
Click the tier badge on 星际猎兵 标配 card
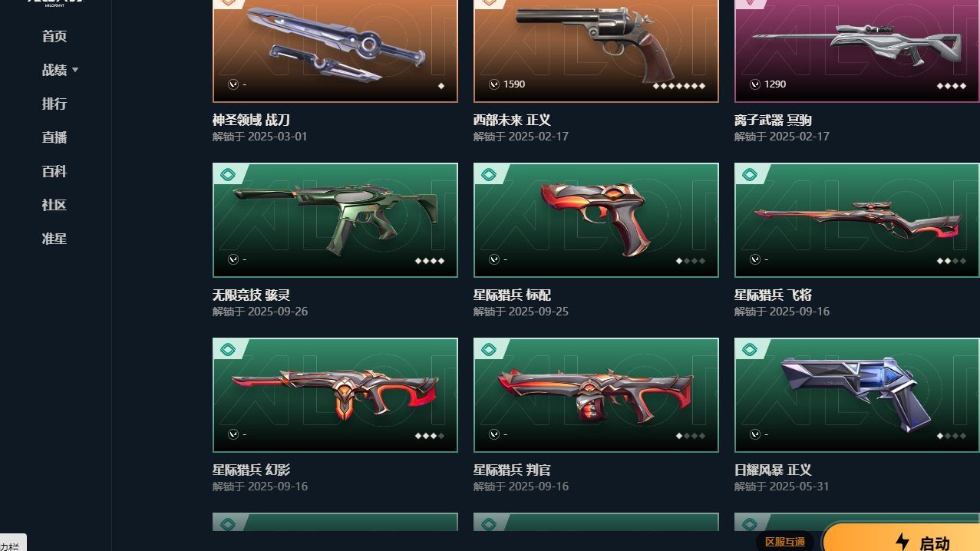[489, 175]
